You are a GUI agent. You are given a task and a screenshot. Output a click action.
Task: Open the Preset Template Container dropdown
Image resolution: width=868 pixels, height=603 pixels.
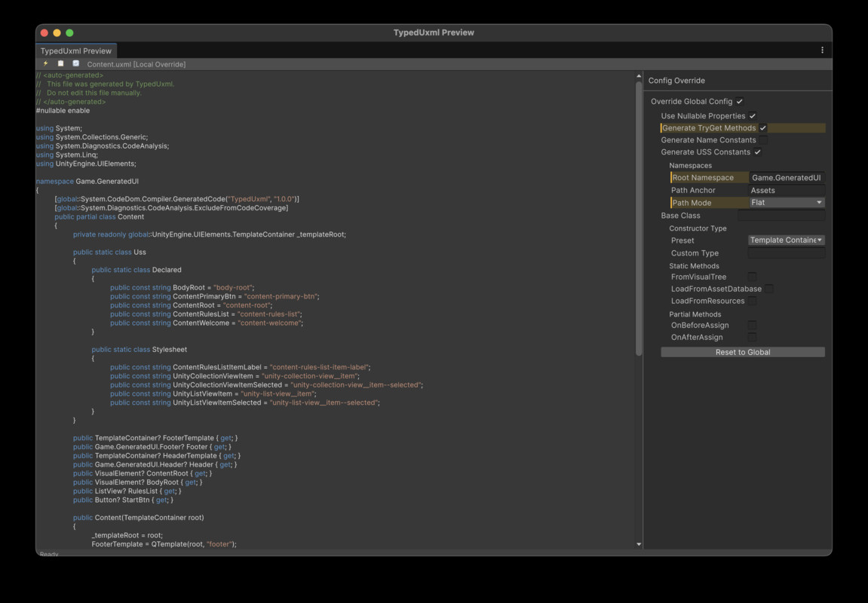(x=787, y=240)
